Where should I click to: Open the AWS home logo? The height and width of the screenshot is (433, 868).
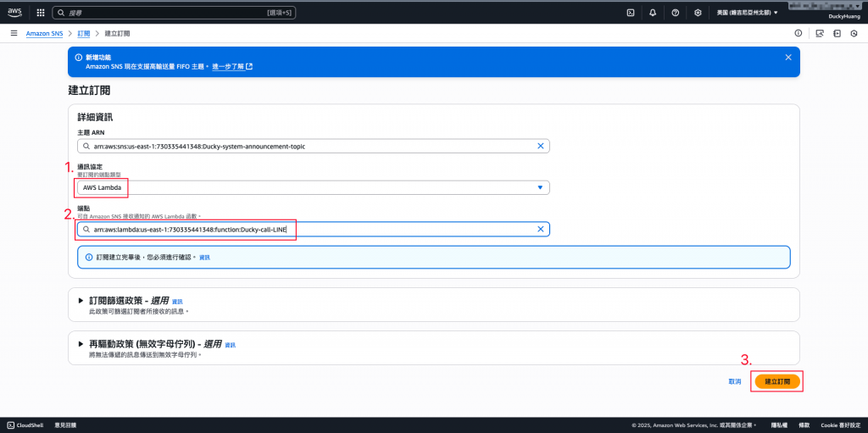click(x=14, y=12)
